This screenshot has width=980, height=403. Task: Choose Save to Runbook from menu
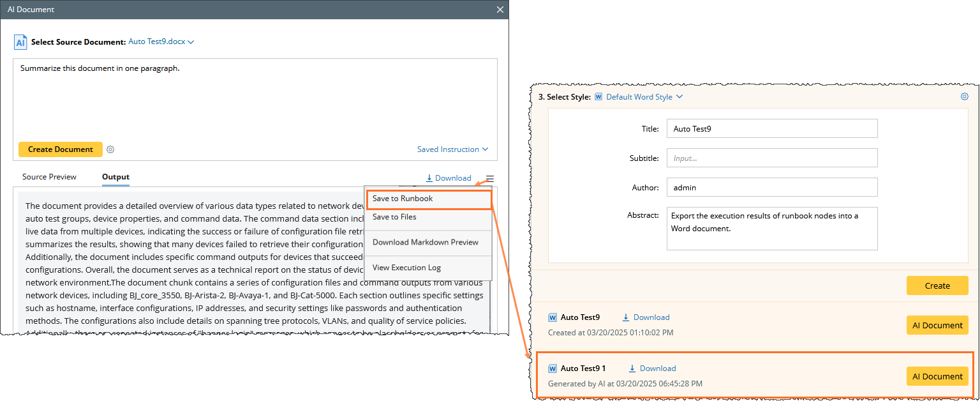(403, 199)
